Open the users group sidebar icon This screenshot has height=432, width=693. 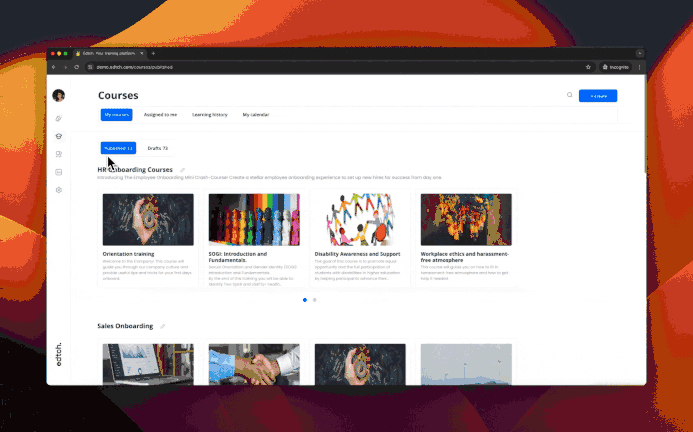point(58,154)
